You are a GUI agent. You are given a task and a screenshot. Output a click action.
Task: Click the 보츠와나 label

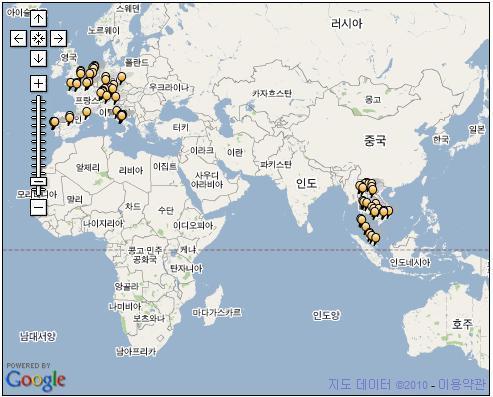click(x=149, y=318)
